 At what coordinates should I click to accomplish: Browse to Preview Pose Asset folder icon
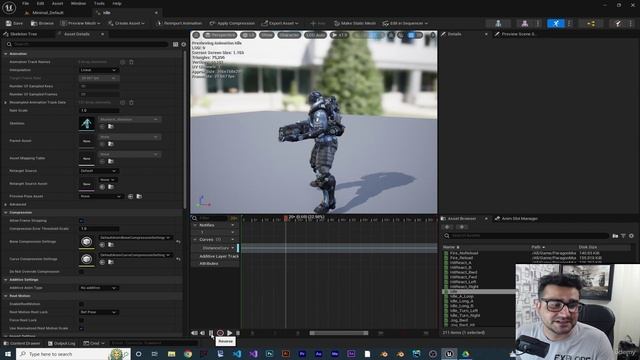coord(139,196)
